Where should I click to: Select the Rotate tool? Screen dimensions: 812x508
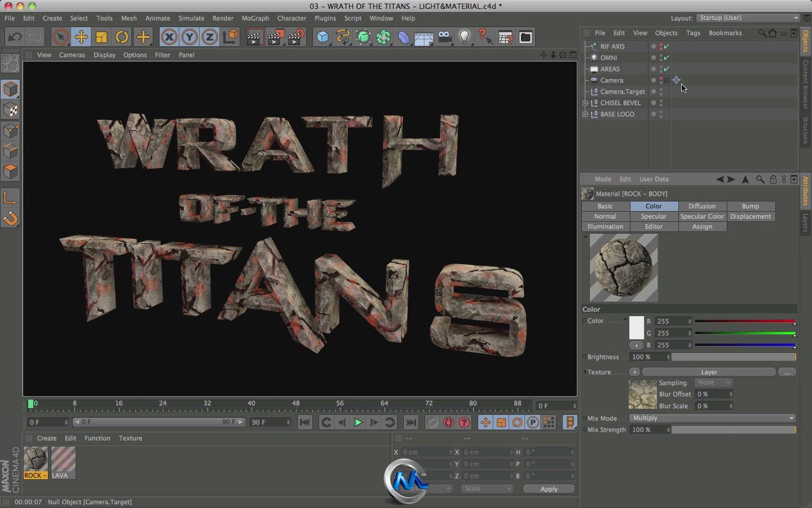point(122,37)
